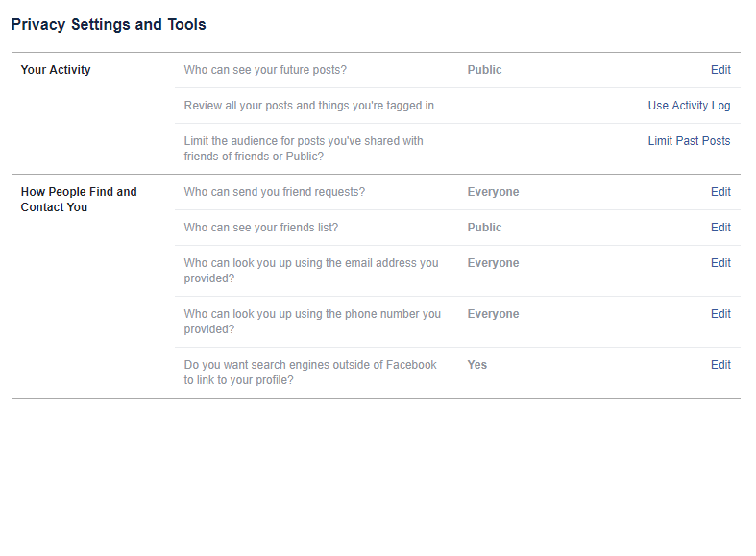
Task: Click the 'look you up using the phone number' text
Action: coord(312,322)
